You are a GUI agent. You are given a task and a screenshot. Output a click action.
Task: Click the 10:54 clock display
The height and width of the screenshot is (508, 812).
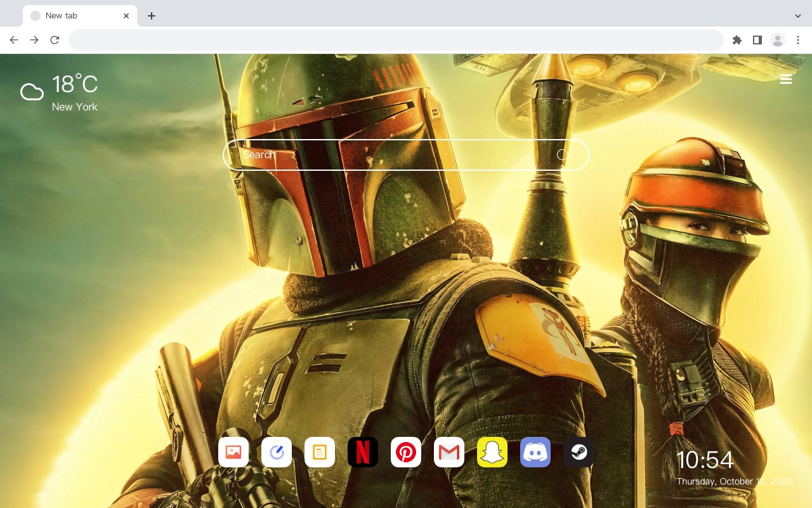[x=705, y=460]
